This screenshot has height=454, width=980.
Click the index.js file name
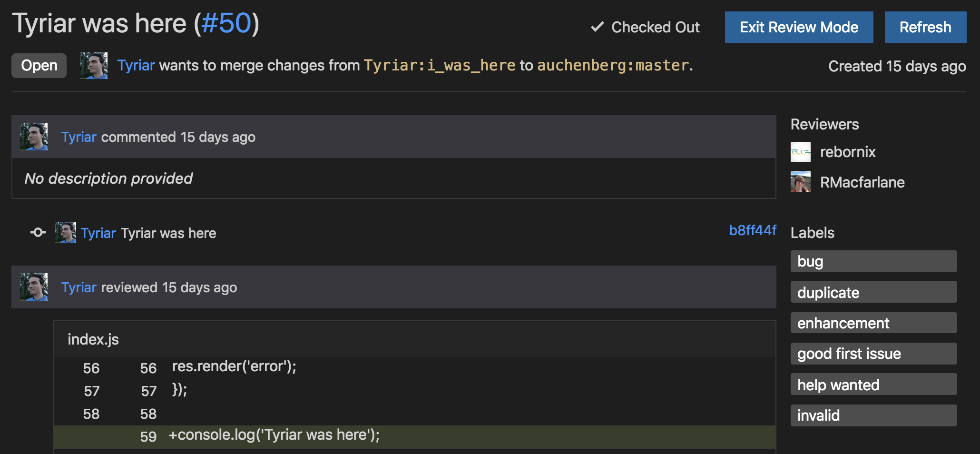click(93, 339)
